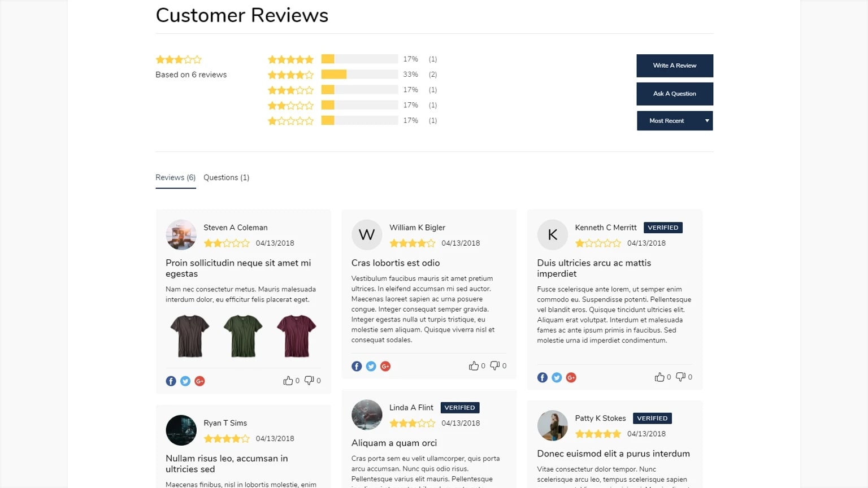Viewport: 868px width, 488px height.
Task: Open the green t-shirt review photo
Action: 243,336
